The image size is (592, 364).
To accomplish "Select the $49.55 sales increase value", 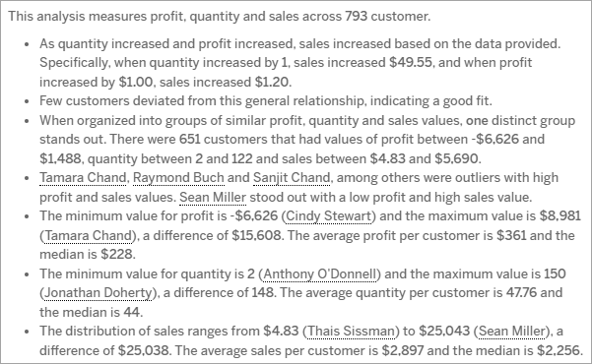I will tap(411, 62).
